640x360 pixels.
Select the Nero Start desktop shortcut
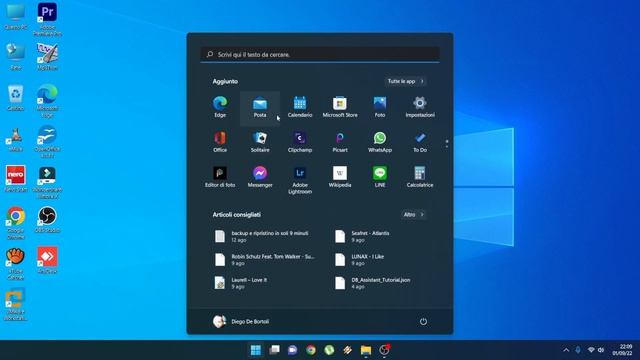[16, 179]
